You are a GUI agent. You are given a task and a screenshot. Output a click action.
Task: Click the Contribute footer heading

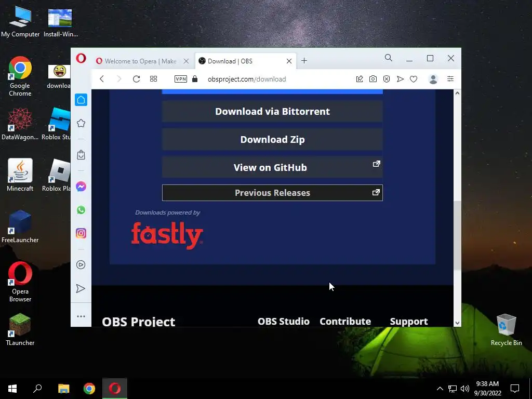coord(345,321)
